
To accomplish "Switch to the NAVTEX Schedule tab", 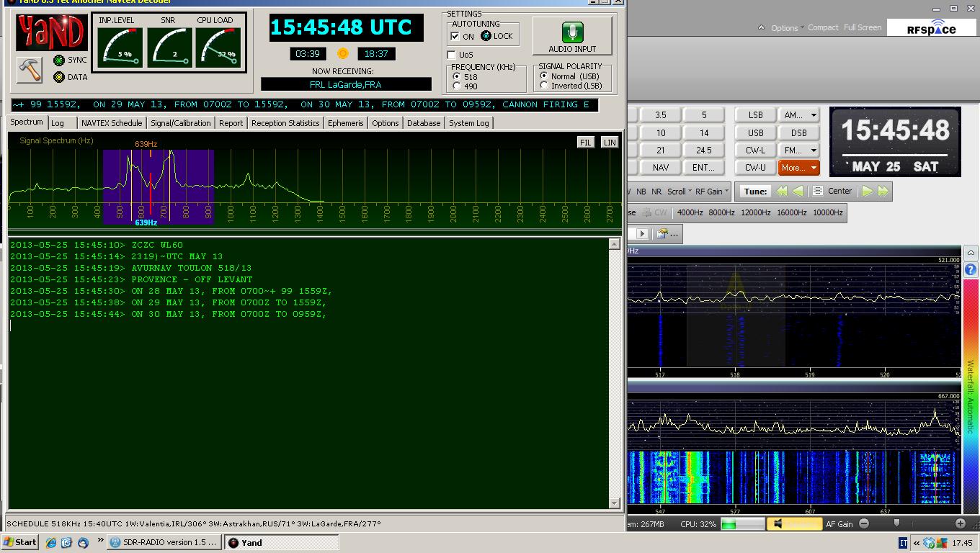I will pos(112,122).
